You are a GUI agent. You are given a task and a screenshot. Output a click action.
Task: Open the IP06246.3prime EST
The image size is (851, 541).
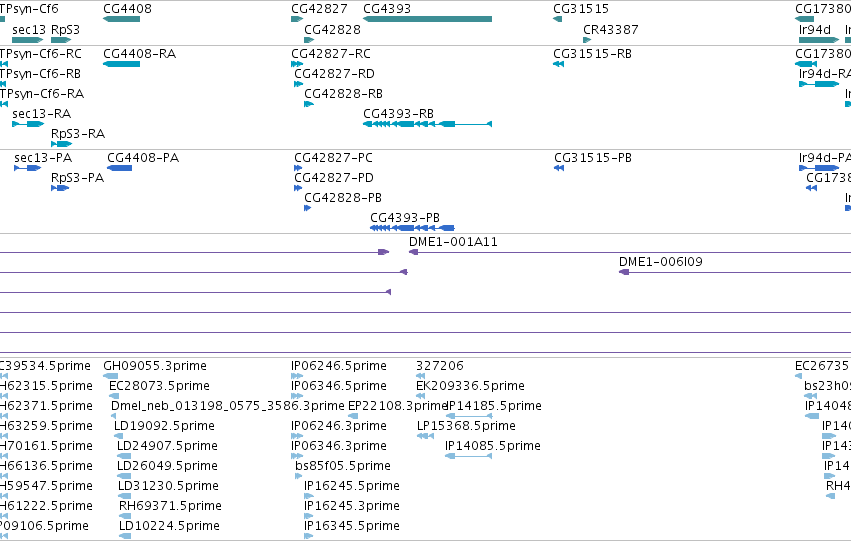(297, 436)
